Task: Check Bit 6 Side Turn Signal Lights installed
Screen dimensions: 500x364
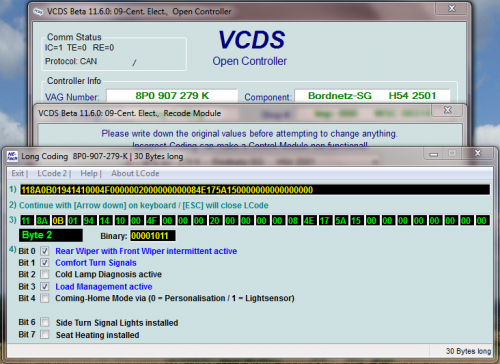Action: coord(45,322)
